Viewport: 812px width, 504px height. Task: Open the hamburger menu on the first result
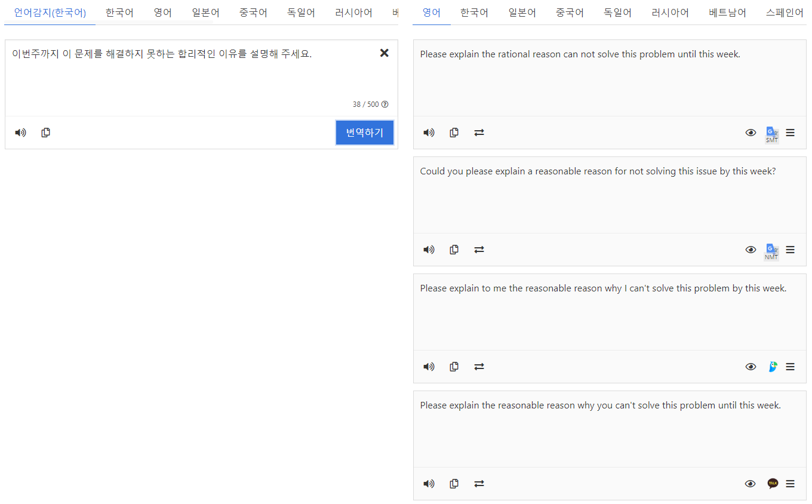(790, 132)
